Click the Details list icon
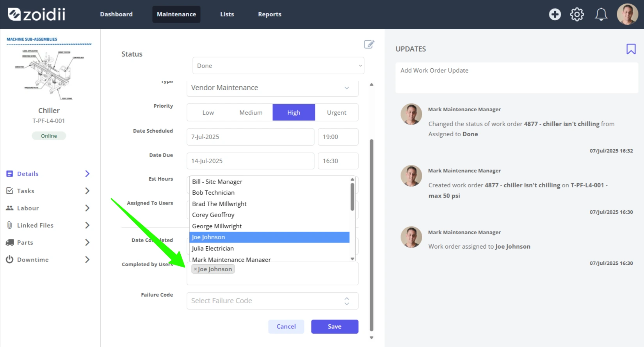The image size is (644, 347). click(10, 174)
